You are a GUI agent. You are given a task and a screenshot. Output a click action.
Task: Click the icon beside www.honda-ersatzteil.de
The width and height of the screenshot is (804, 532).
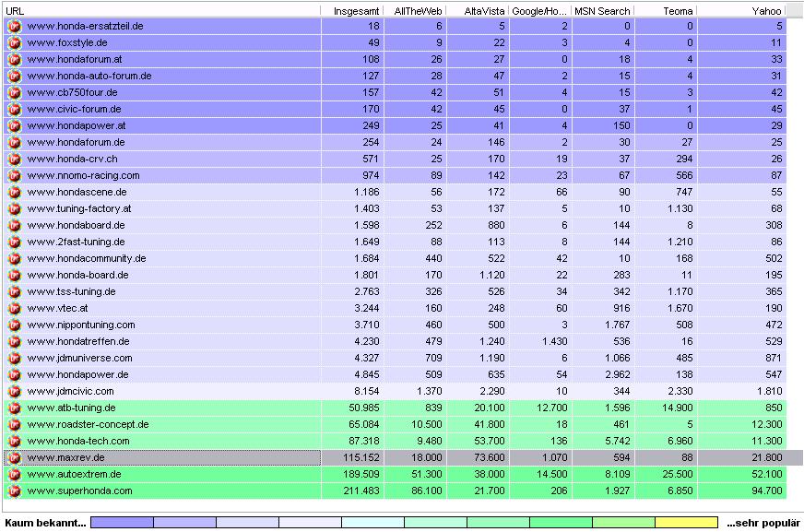[14, 27]
